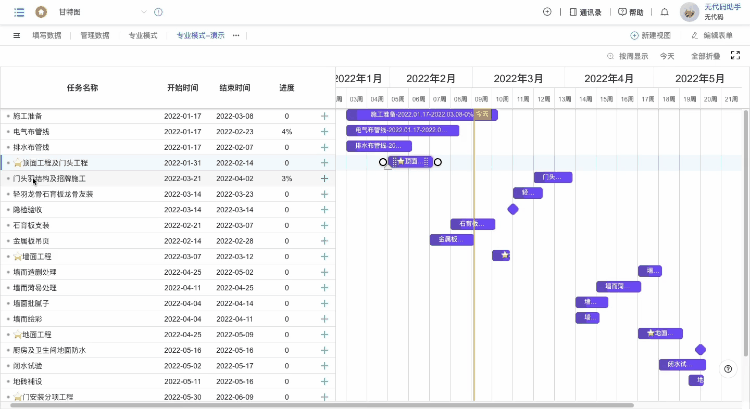Switch to 管理数据 tab
Image resolution: width=750 pixels, height=409 pixels.
95,35
